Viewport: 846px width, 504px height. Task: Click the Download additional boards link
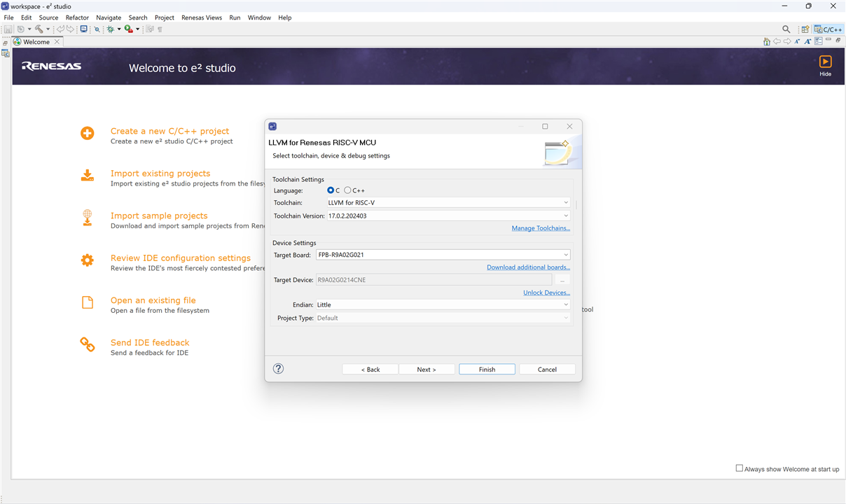[528, 267]
